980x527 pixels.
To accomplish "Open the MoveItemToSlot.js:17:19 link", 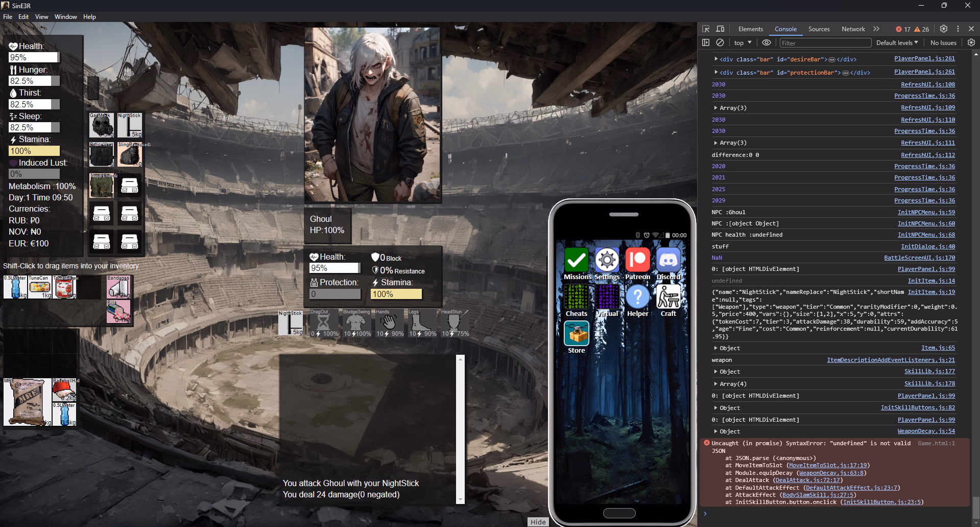I will click(828, 465).
